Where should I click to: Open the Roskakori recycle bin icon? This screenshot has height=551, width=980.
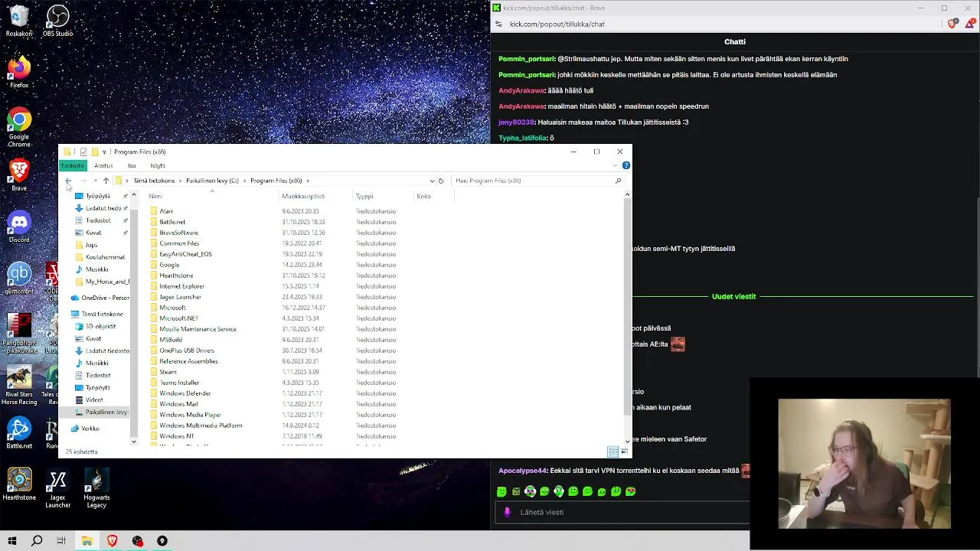click(19, 21)
